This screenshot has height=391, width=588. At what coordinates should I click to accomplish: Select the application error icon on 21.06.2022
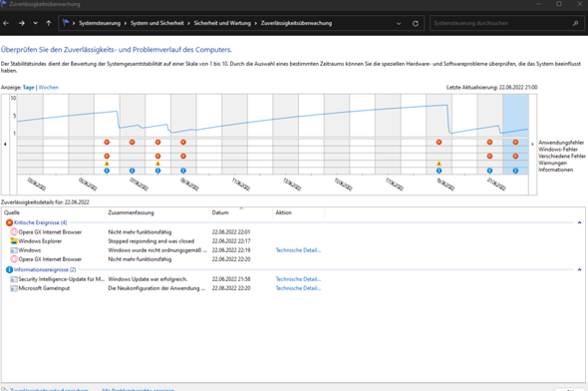489,143
